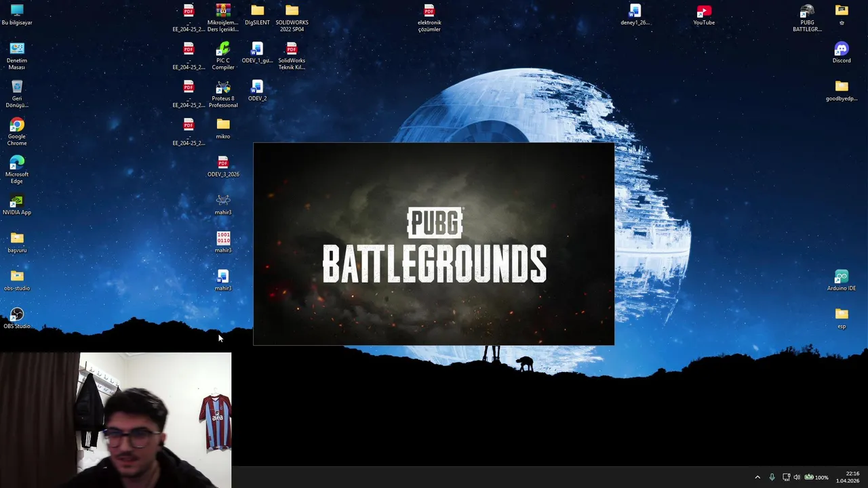Select the mahir3 Word document icon
The image size is (868, 488).
click(223, 281)
